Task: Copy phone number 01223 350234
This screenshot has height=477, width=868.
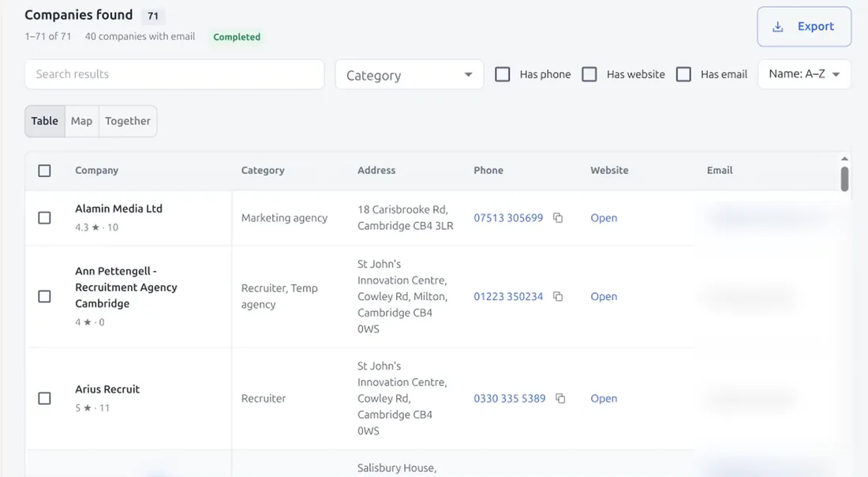Action: (558, 296)
